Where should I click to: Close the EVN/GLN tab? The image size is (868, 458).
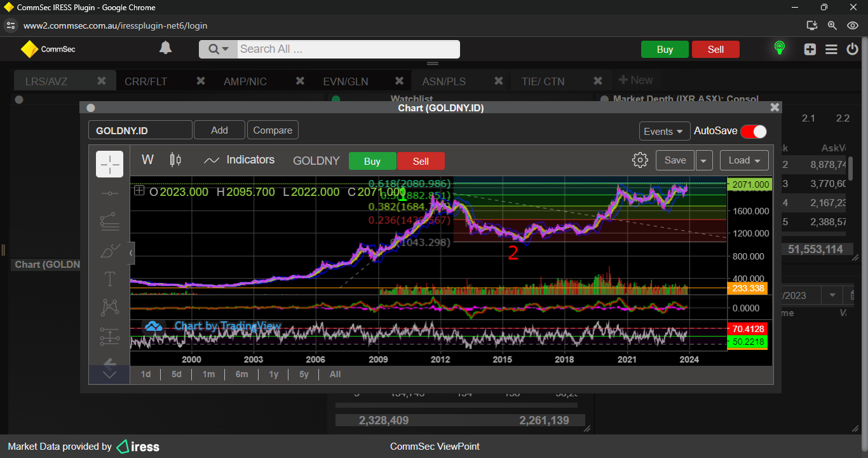point(399,81)
